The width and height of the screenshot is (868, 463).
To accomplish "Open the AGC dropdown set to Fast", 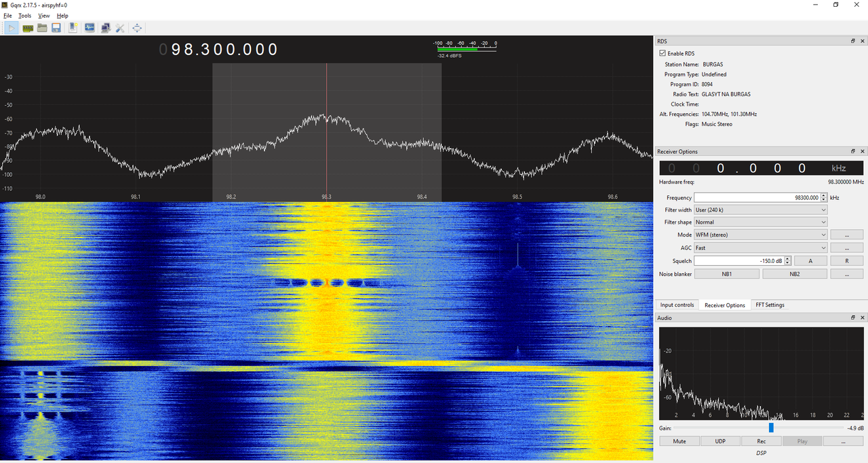I will (x=760, y=248).
